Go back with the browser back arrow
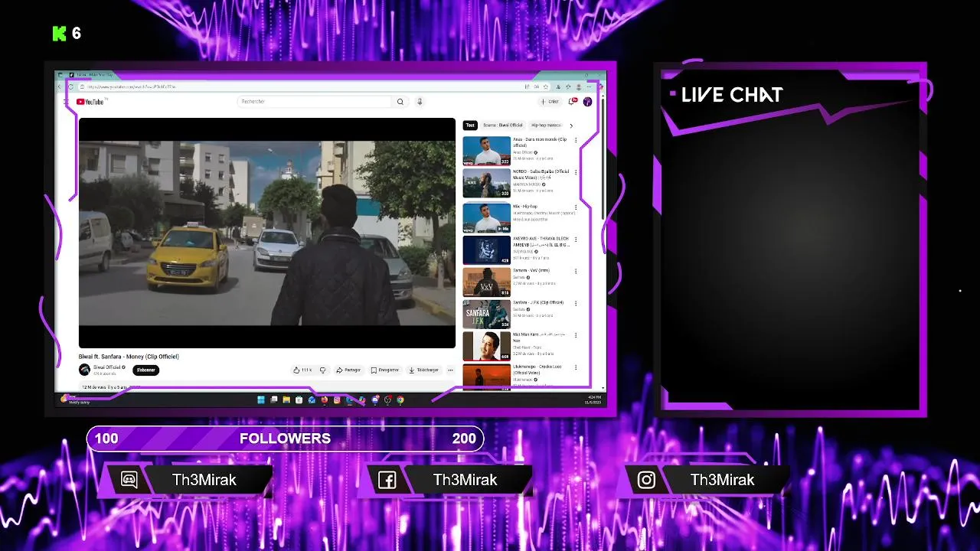Viewport: 980px width, 551px height. [x=59, y=86]
